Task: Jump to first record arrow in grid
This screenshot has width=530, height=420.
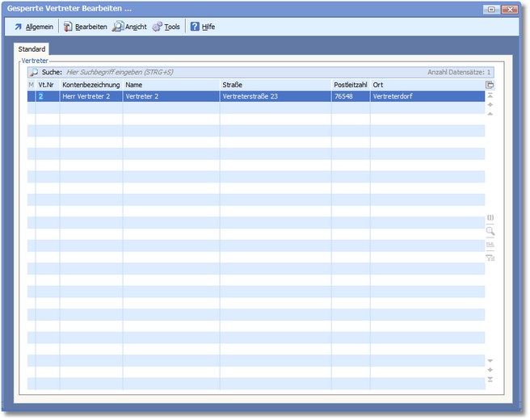Action: pyautogui.click(x=490, y=95)
